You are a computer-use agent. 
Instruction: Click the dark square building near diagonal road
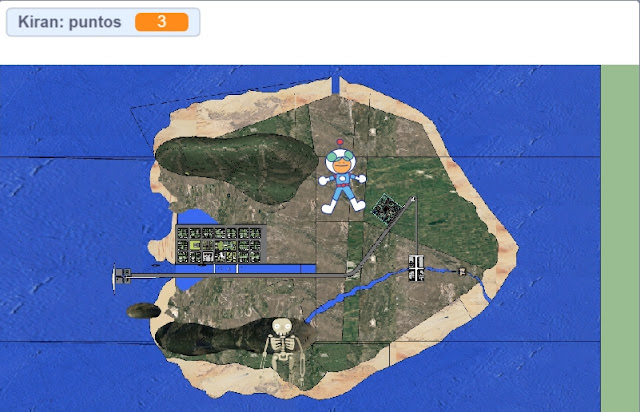click(x=385, y=209)
